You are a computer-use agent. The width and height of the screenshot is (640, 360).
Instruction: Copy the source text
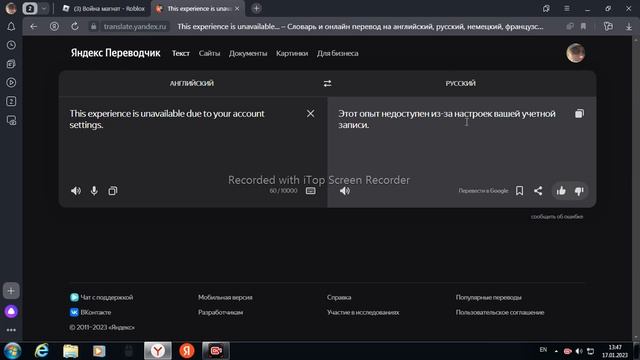tap(113, 191)
